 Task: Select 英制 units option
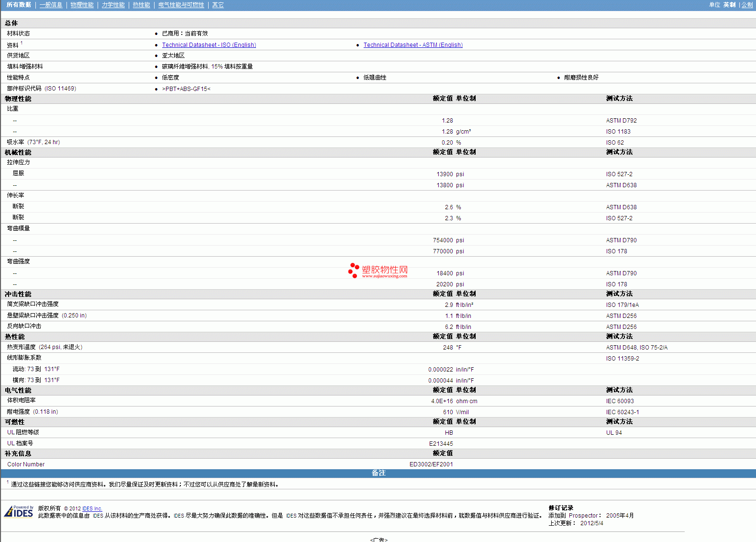729,5
